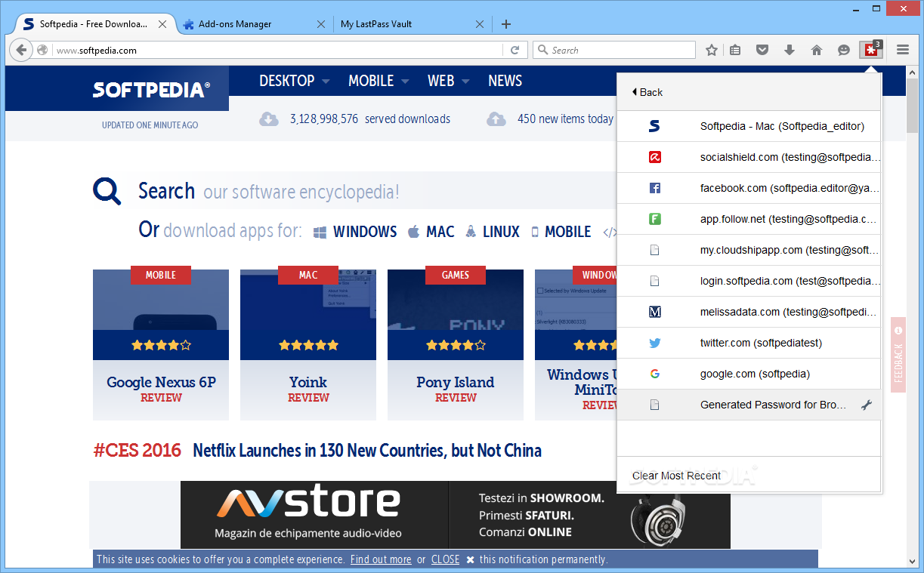
Task: Open new tab with plus button
Action: click(x=506, y=24)
